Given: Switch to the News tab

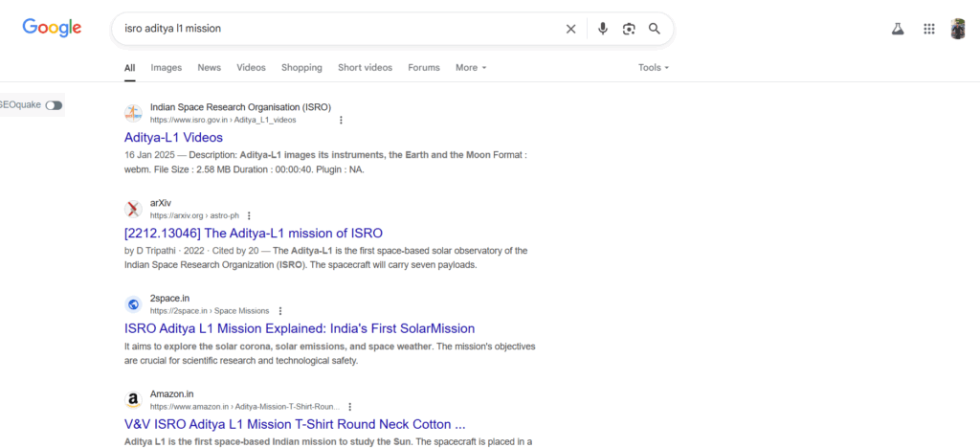Looking at the screenshot, I should [210, 67].
